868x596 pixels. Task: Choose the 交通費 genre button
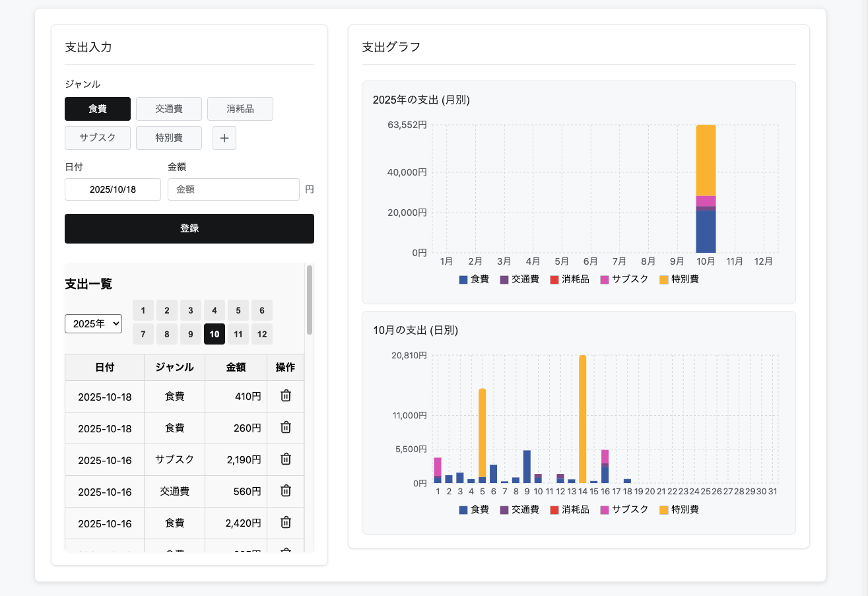pyautogui.click(x=169, y=109)
